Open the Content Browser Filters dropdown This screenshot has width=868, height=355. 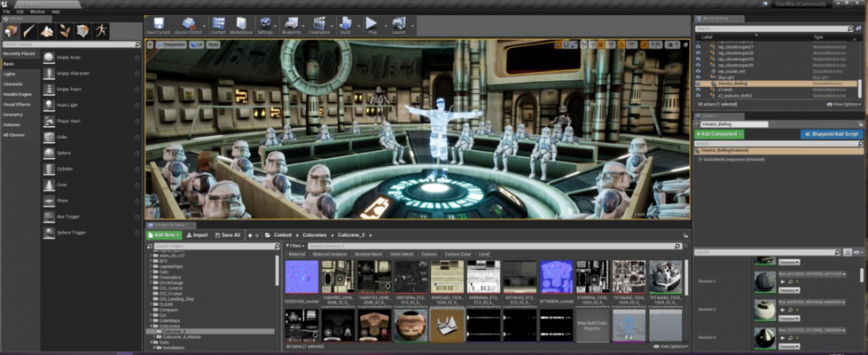click(x=295, y=245)
